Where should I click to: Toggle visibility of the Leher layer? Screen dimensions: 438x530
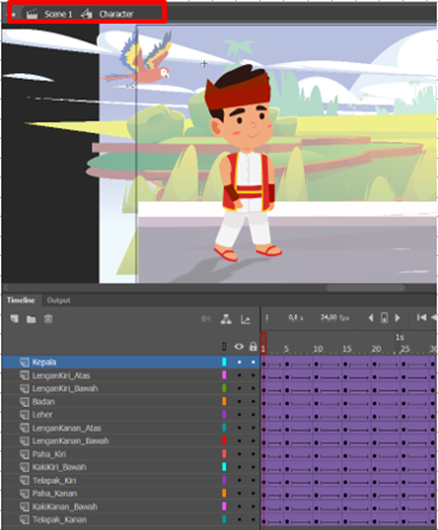[239, 414]
